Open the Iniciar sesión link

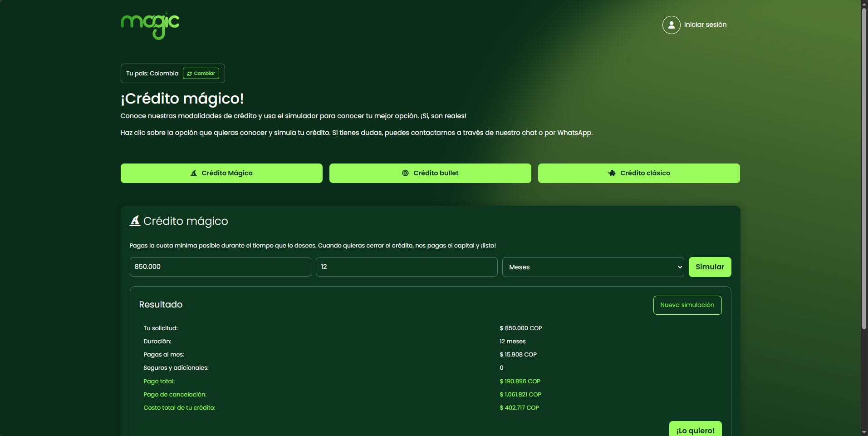pyautogui.click(x=705, y=25)
